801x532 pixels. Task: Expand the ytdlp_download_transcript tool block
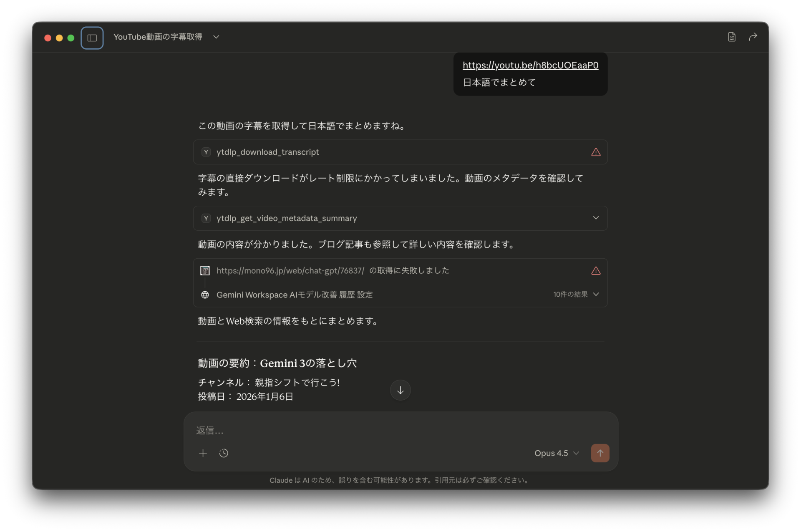click(267, 152)
